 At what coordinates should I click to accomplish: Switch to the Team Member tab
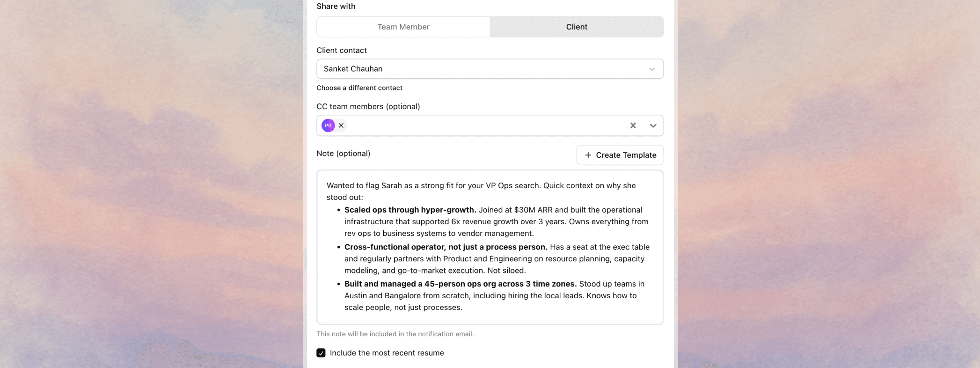[x=402, y=27]
